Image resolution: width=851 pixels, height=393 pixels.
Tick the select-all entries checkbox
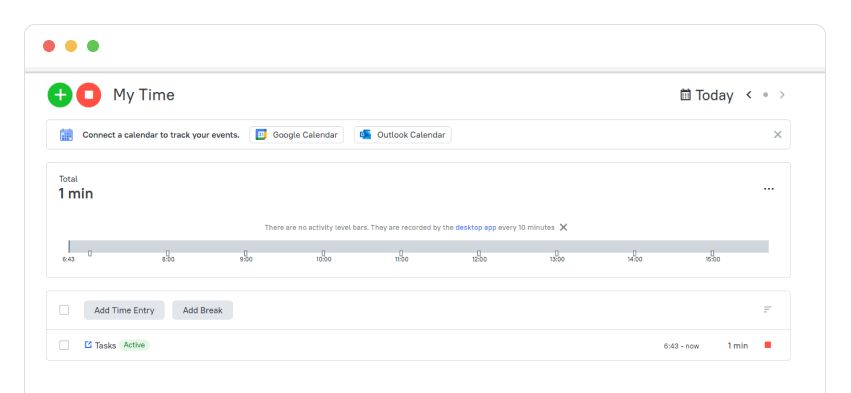click(x=64, y=310)
